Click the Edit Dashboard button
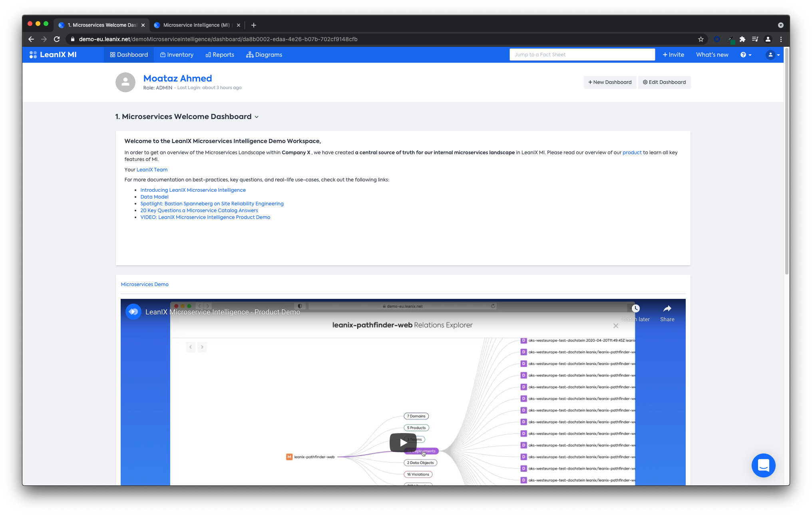 664,82
